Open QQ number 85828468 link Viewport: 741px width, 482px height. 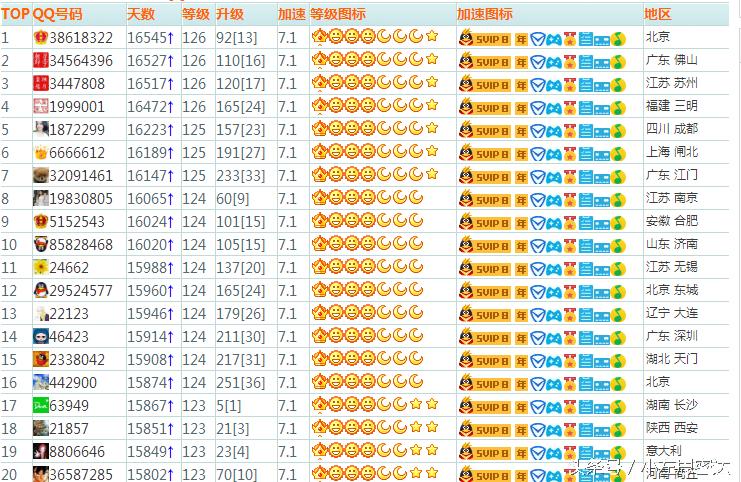point(82,245)
